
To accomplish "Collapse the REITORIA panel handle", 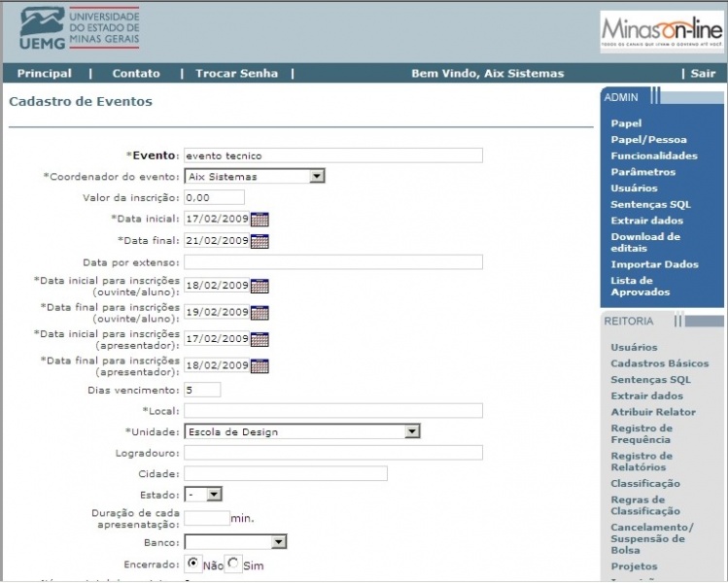I will 678,321.
